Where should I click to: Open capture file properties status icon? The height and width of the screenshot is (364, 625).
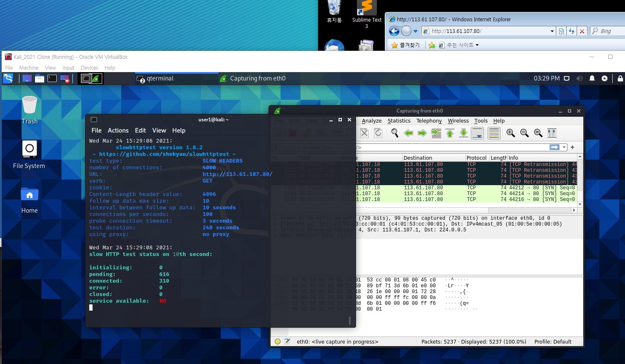point(287,341)
